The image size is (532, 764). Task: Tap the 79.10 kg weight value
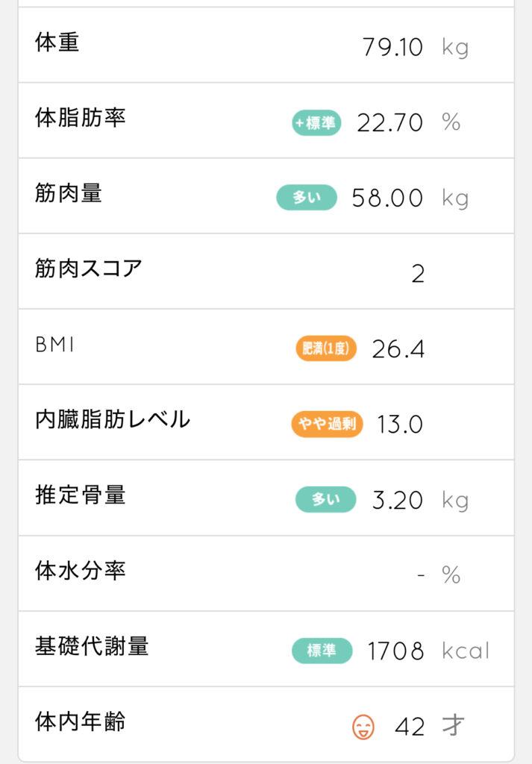(416, 48)
